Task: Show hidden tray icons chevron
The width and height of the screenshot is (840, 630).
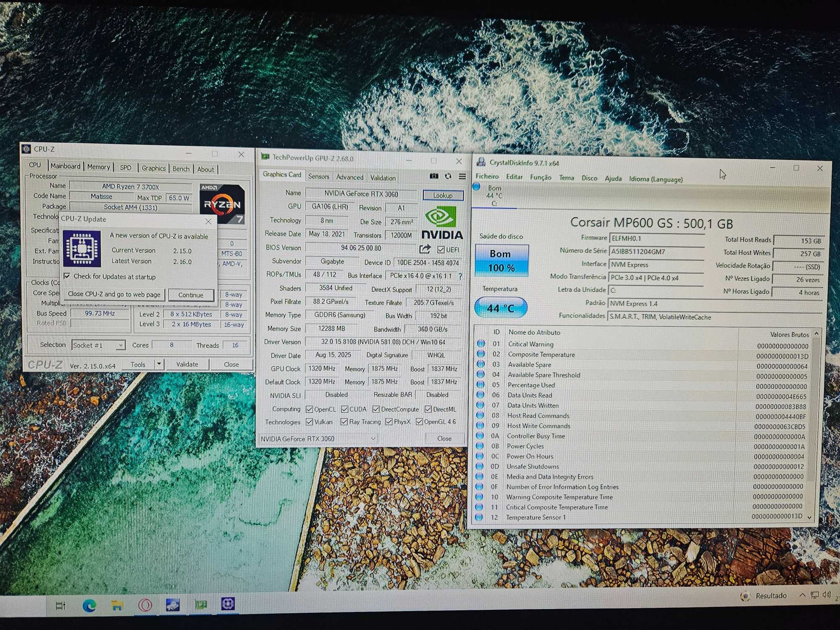Action: tap(802, 595)
